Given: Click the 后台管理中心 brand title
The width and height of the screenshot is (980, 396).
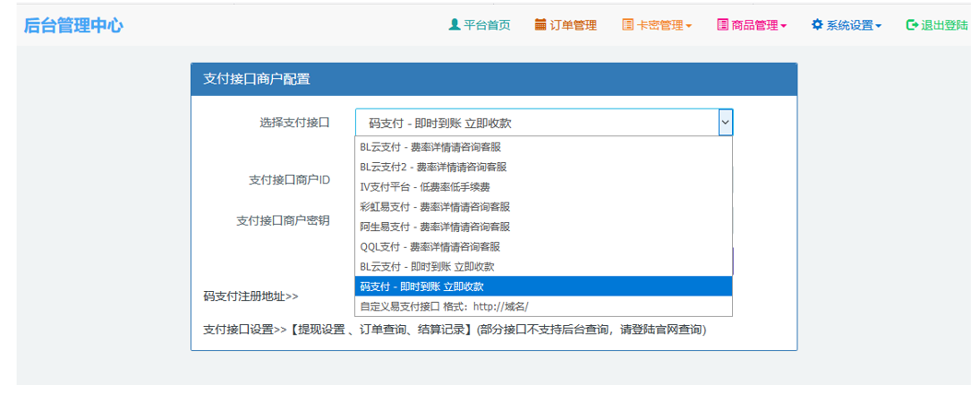Looking at the screenshot, I should coord(73,26).
